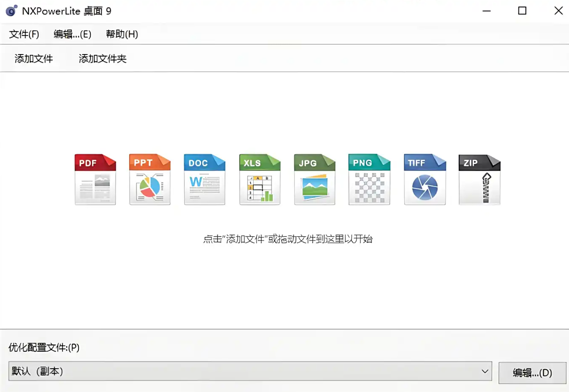The width and height of the screenshot is (569, 392).
Task: Click the DOC Word document icon
Action: (205, 179)
